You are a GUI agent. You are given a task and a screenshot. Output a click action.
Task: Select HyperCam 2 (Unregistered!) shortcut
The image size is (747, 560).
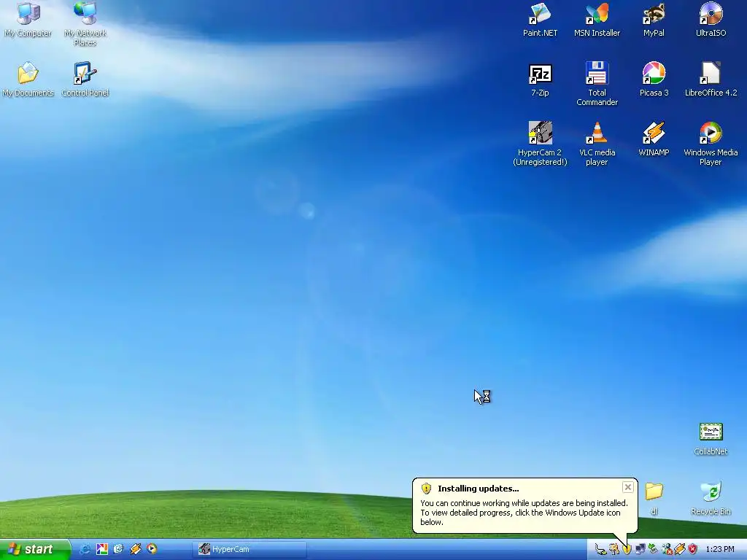[x=541, y=144]
